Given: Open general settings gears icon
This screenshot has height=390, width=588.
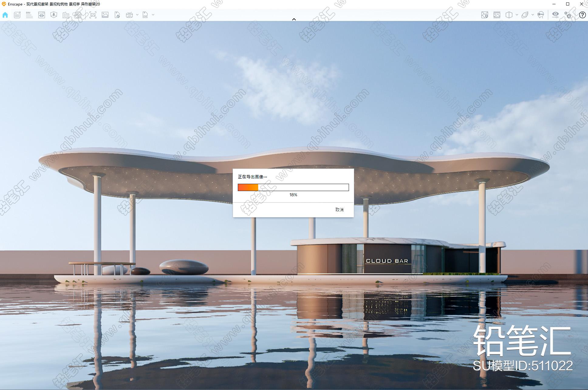Looking at the screenshot, I should 568,15.
